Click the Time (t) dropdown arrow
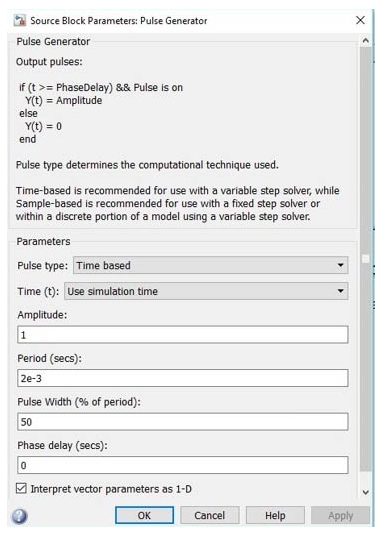 coord(340,291)
